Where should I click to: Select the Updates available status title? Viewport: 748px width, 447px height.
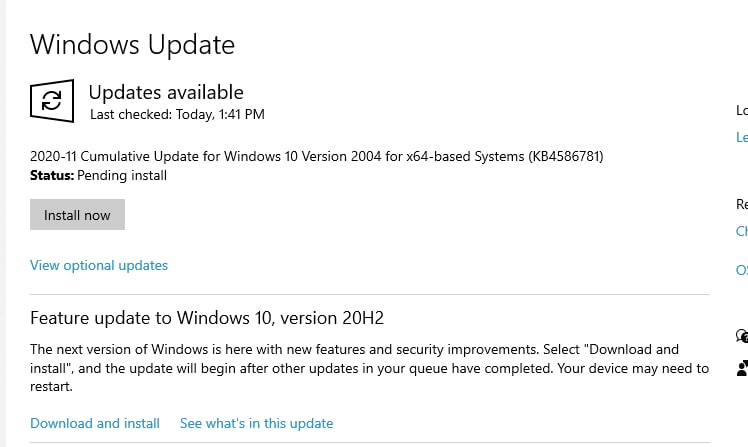(166, 93)
